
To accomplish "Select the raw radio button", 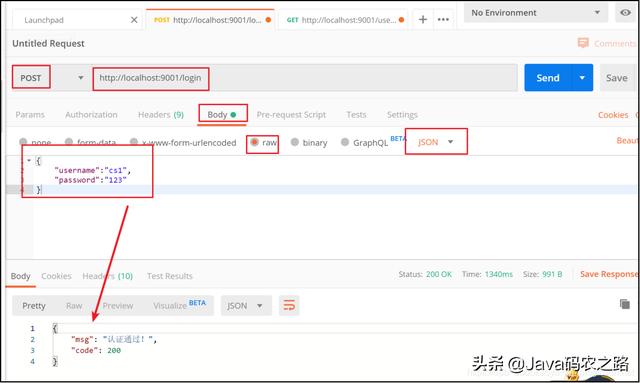I will [x=254, y=142].
